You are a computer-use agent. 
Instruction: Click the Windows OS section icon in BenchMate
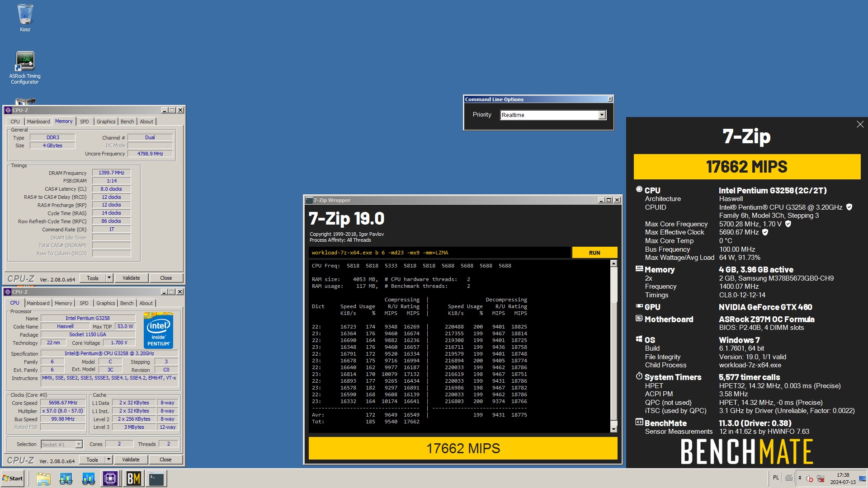[639, 339]
